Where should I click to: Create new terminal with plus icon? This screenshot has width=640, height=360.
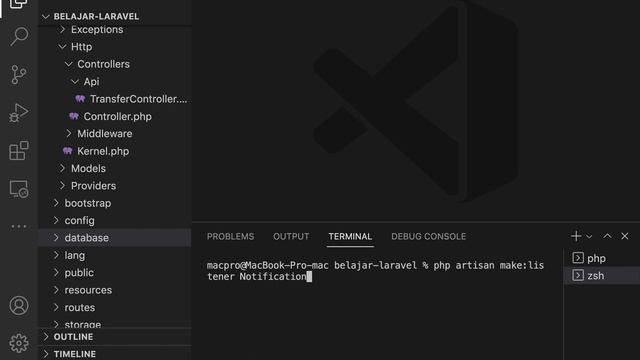[x=576, y=236]
